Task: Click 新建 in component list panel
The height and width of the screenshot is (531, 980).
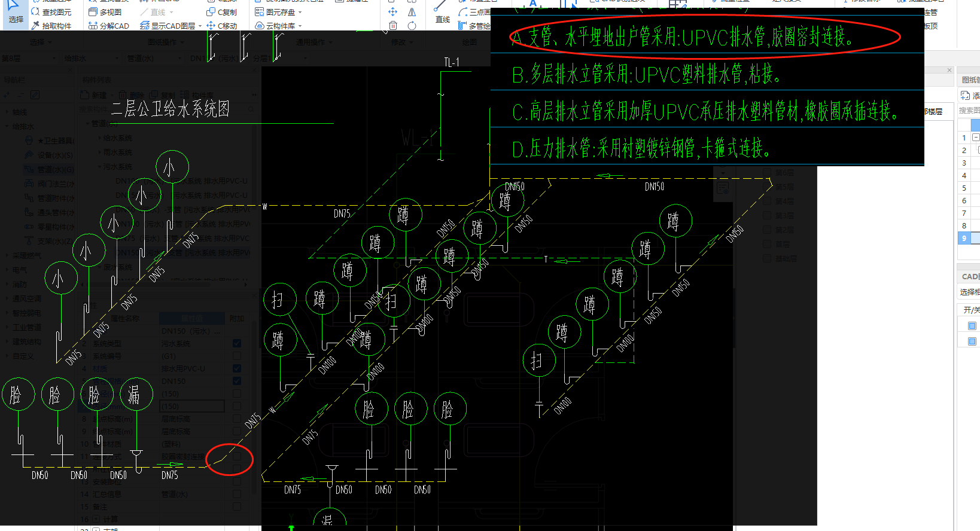Action: [x=93, y=95]
